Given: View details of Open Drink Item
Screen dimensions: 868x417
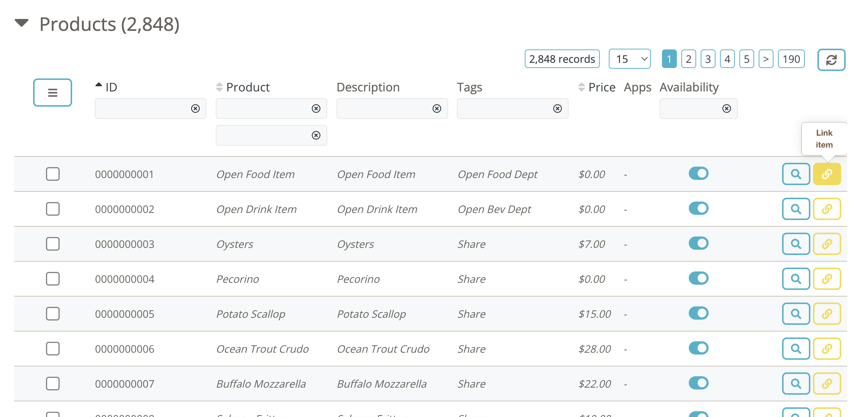Looking at the screenshot, I should (x=796, y=209).
